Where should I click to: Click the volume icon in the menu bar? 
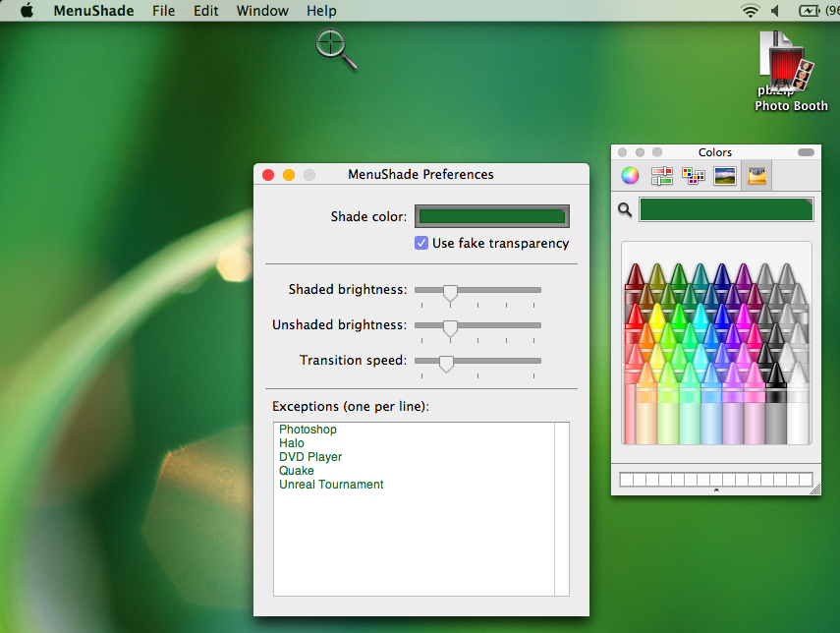click(x=776, y=11)
